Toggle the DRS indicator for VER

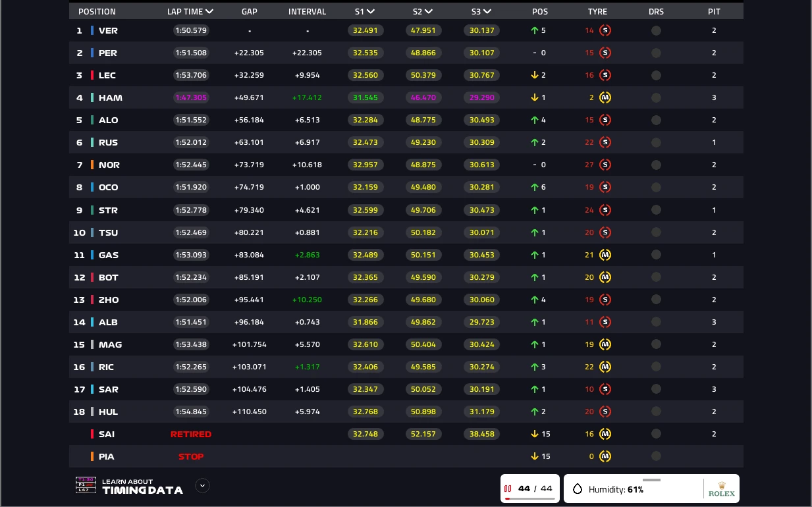(x=656, y=30)
